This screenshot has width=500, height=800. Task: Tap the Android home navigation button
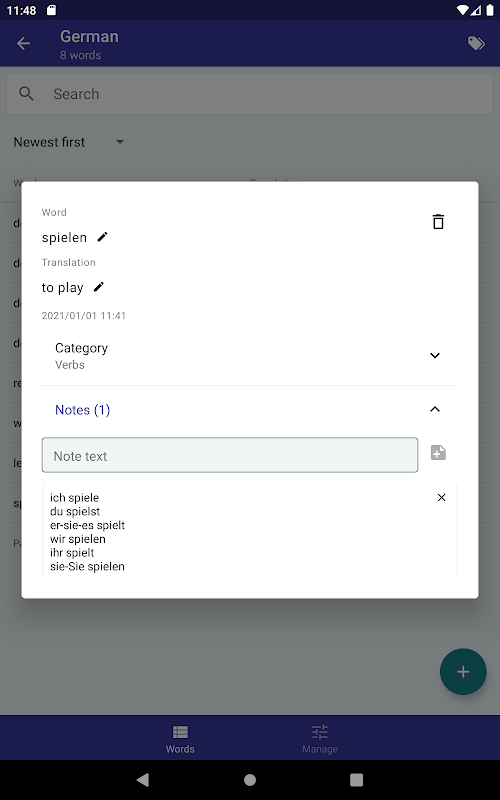250,780
